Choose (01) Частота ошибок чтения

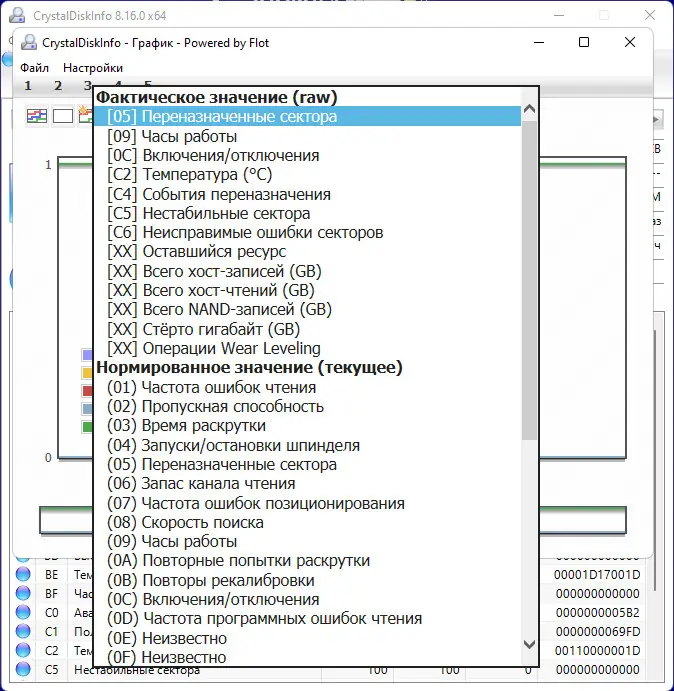point(307,387)
